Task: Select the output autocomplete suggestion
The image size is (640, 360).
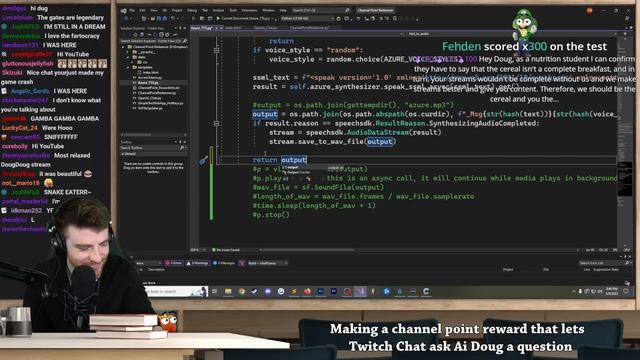Action: 314,167
